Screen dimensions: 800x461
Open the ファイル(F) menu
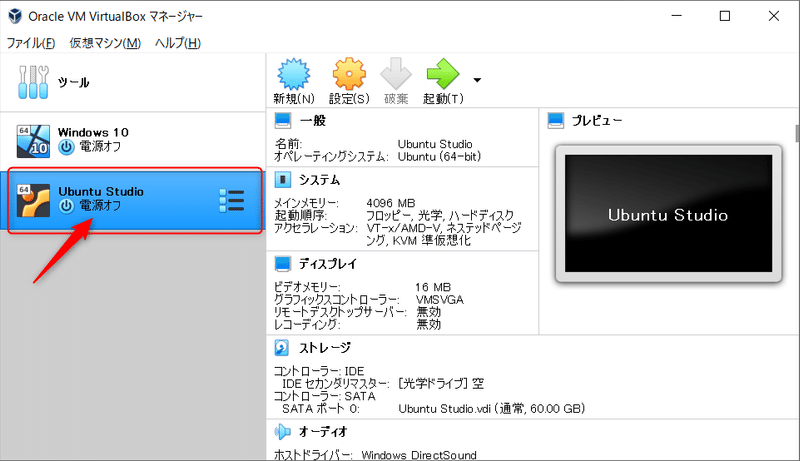tap(31, 43)
